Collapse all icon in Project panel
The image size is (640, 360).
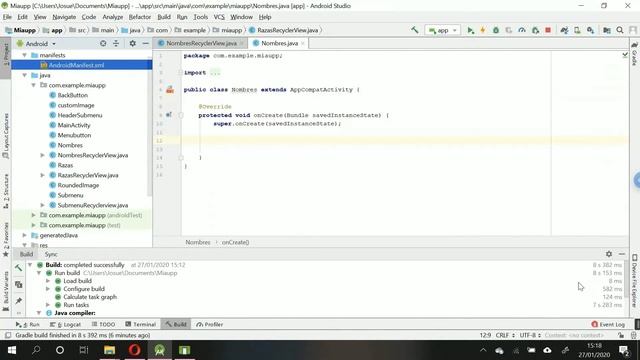(x=116, y=43)
